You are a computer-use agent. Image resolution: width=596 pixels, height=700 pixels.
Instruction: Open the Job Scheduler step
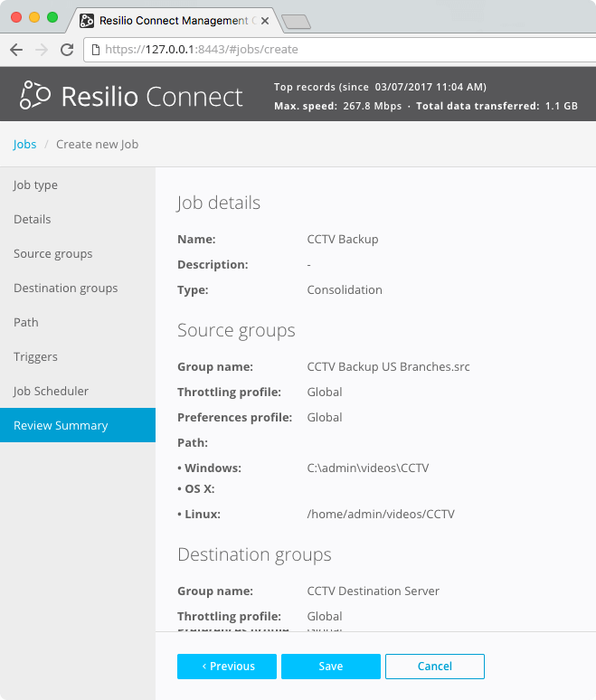78,391
